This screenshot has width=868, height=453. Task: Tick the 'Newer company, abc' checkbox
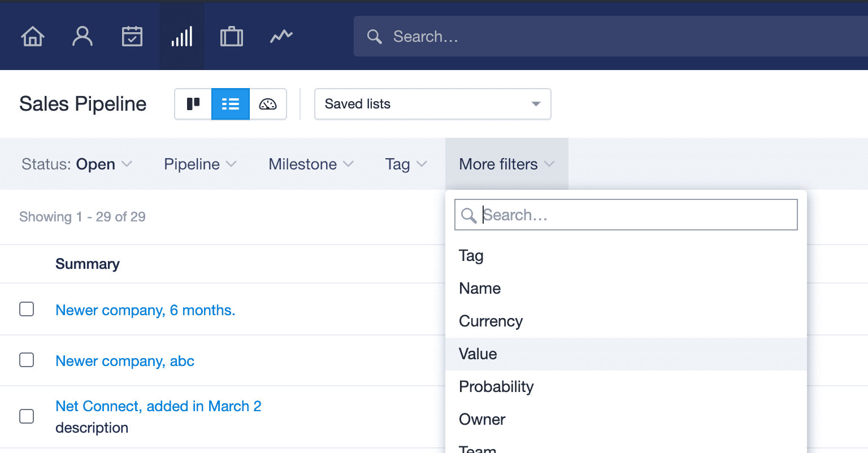pyautogui.click(x=27, y=360)
